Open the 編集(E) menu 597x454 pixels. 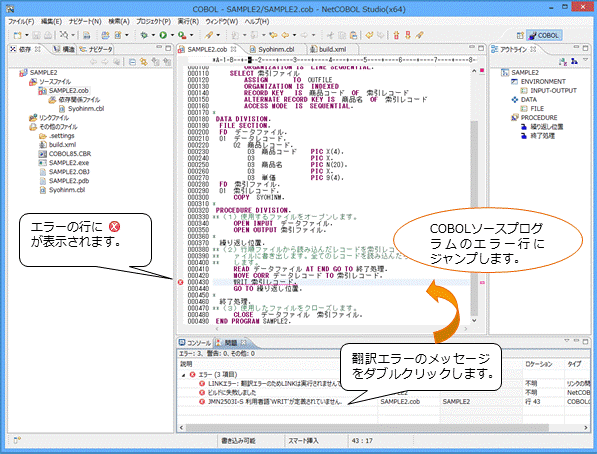coord(51,21)
